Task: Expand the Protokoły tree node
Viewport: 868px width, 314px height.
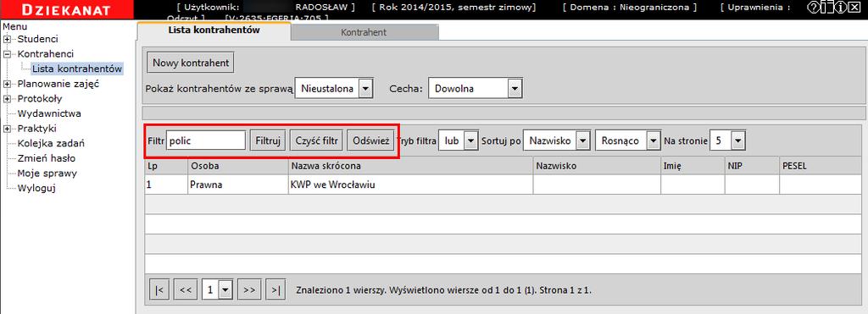Action: pyautogui.click(x=7, y=99)
